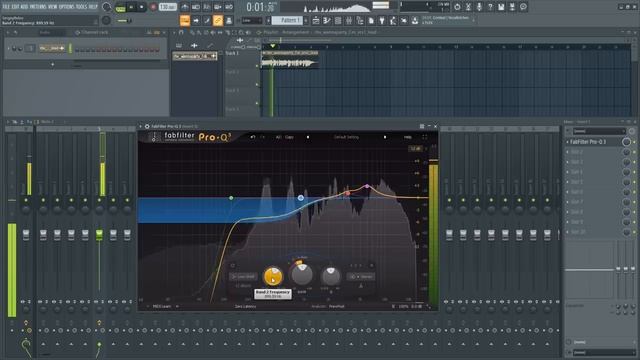Open the playlist view icon
Viewport: 640px width, 360px height.
pos(316,20)
